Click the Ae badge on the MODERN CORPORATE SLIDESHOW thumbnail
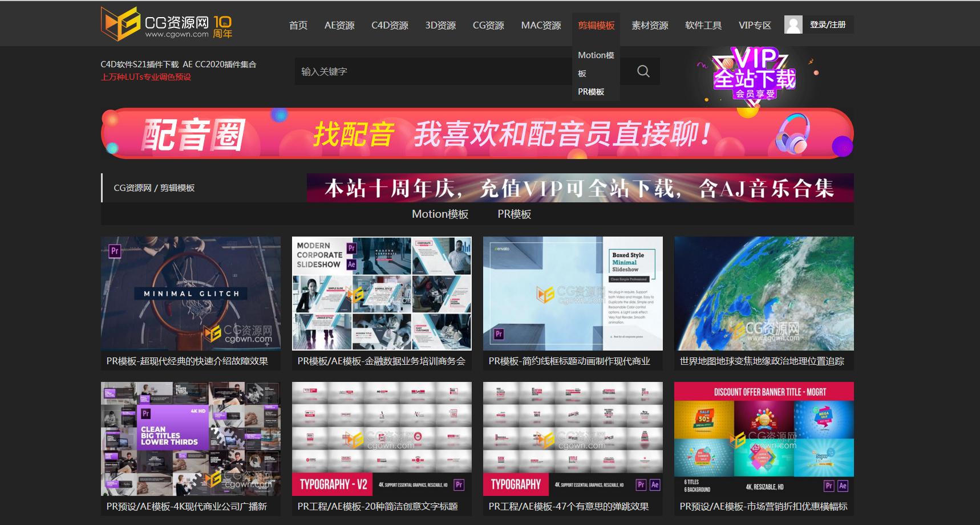Screen dimensions: 980x525 pyautogui.click(x=352, y=264)
